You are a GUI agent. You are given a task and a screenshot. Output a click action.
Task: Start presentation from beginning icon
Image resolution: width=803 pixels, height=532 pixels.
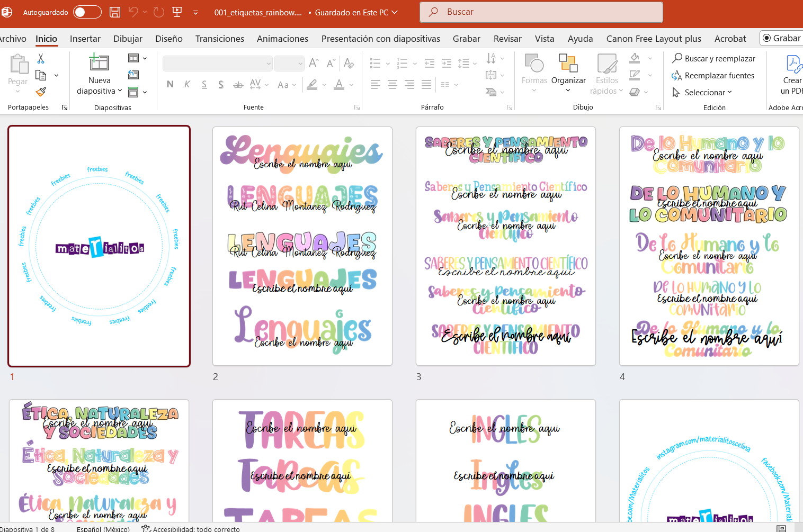pos(177,12)
